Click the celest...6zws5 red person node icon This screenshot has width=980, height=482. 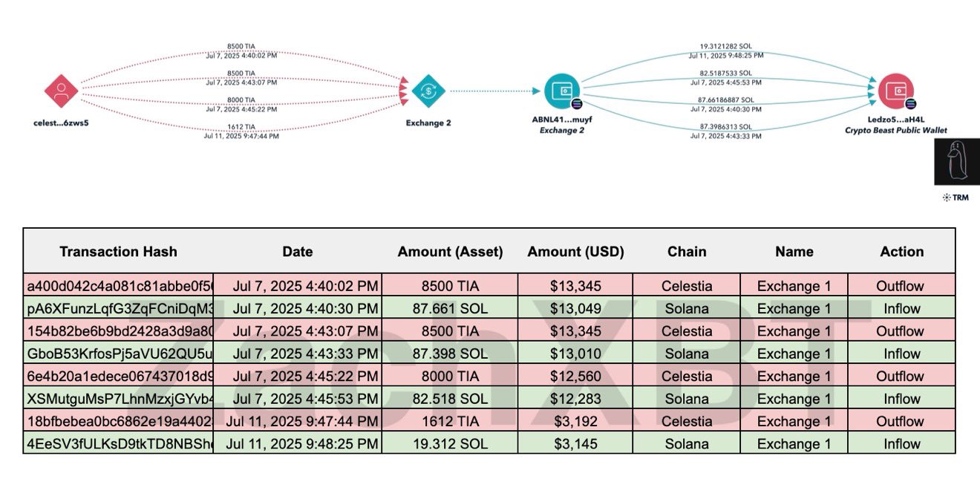click(62, 91)
